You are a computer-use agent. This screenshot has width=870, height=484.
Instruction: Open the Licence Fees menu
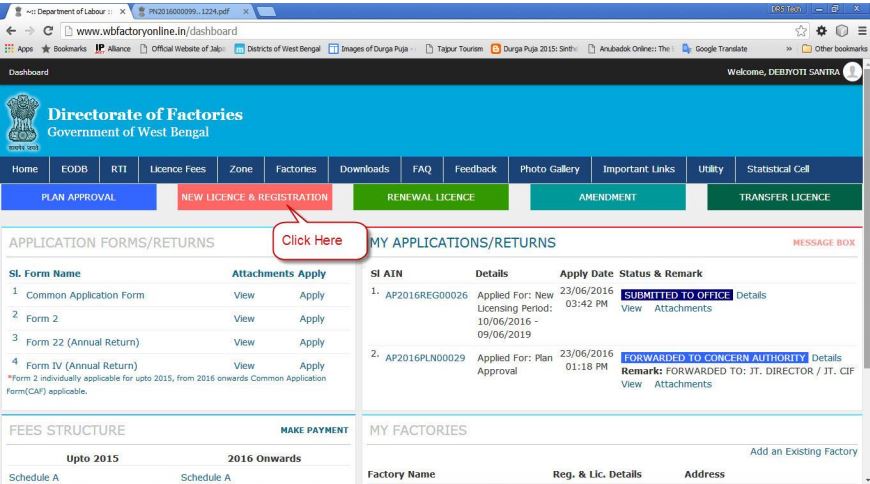tap(178, 169)
